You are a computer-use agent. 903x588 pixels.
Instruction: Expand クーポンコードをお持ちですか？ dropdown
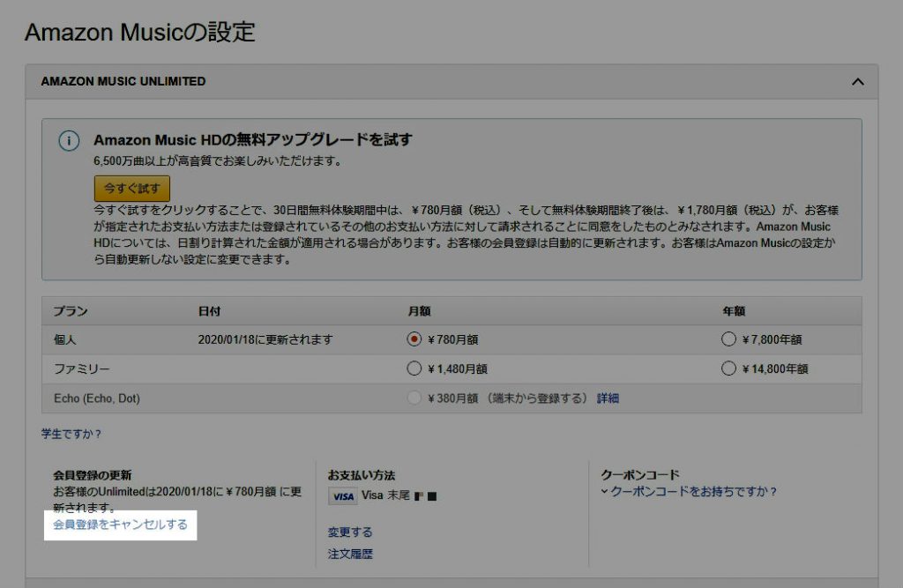pos(689,491)
